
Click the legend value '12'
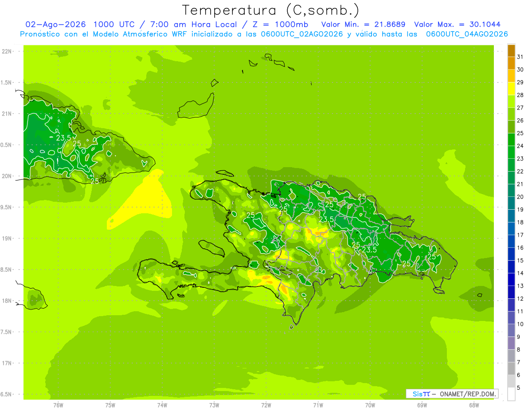(520, 299)
